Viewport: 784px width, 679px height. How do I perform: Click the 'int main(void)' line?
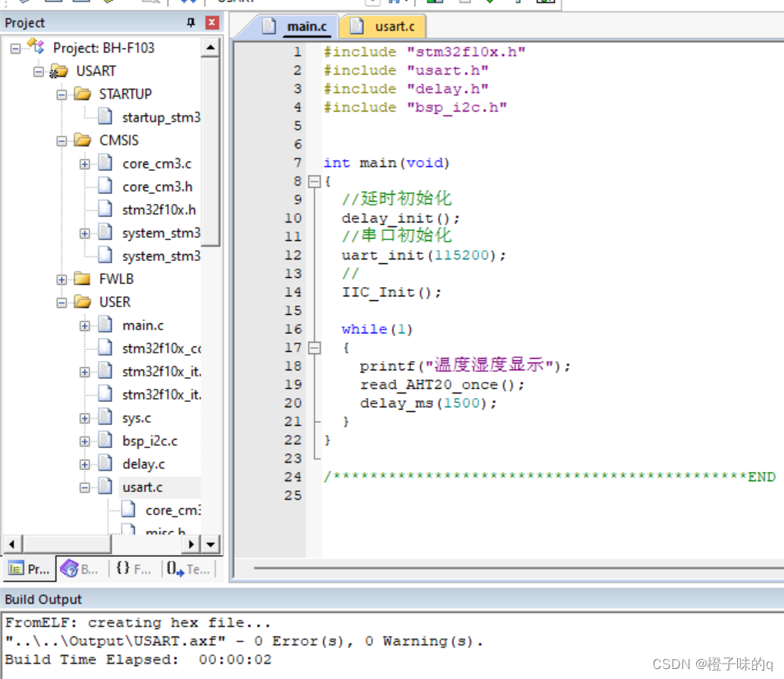(x=386, y=162)
